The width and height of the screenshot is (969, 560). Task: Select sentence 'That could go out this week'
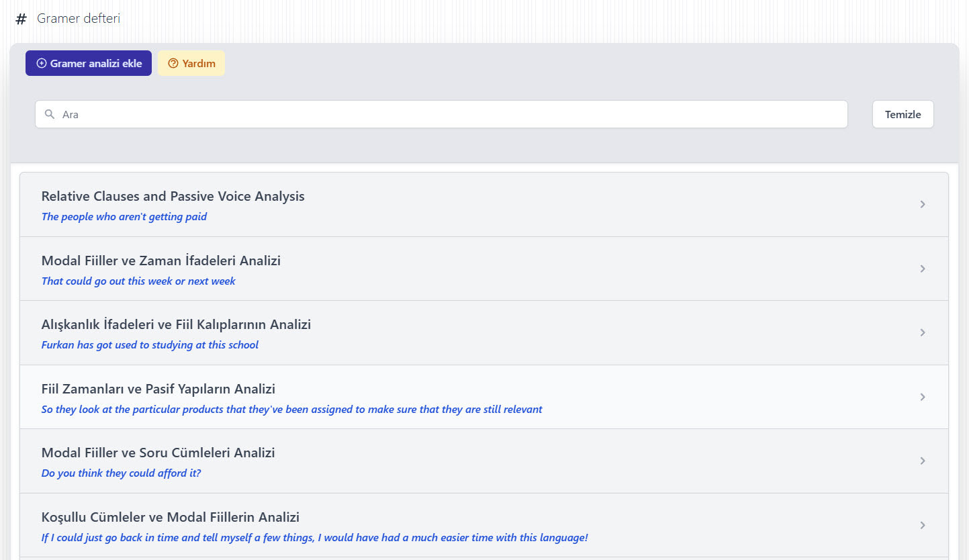pyautogui.click(x=138, y=281)
